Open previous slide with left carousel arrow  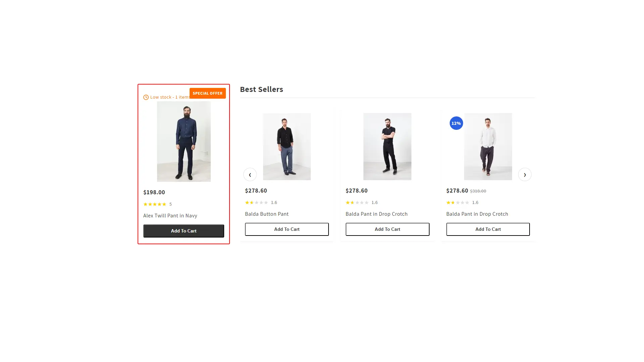point(250,174)
